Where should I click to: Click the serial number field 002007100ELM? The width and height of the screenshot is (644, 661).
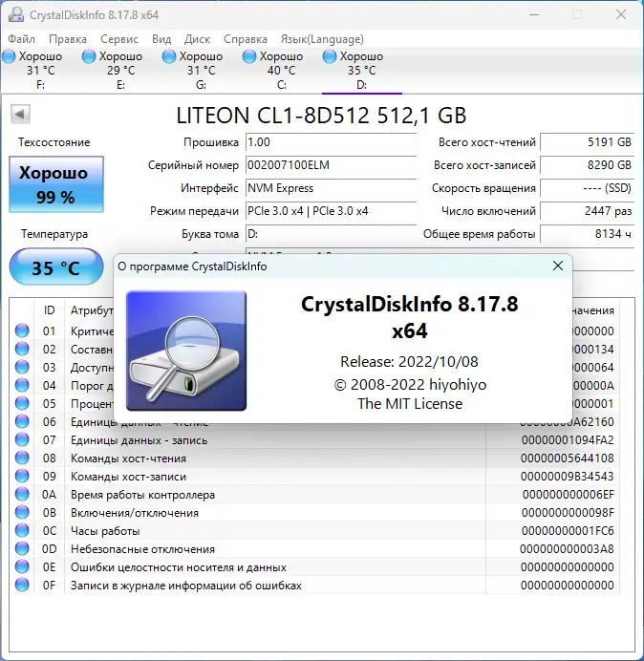[331, 165]
